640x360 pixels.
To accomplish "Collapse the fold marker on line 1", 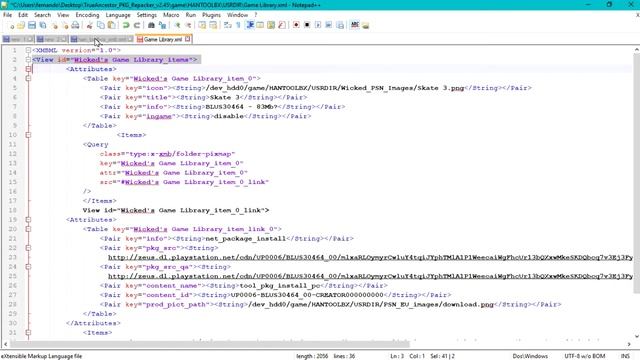I will tap(28, 50).
